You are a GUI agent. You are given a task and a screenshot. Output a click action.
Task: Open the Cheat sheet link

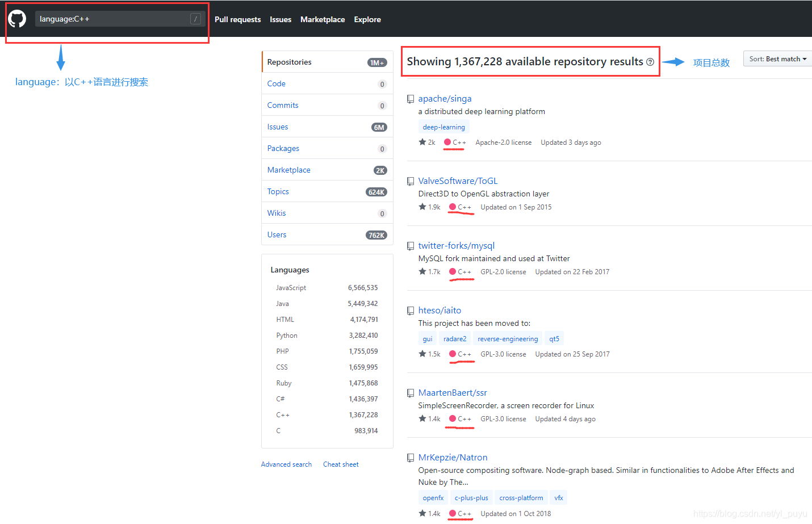(x=341, y=464)
